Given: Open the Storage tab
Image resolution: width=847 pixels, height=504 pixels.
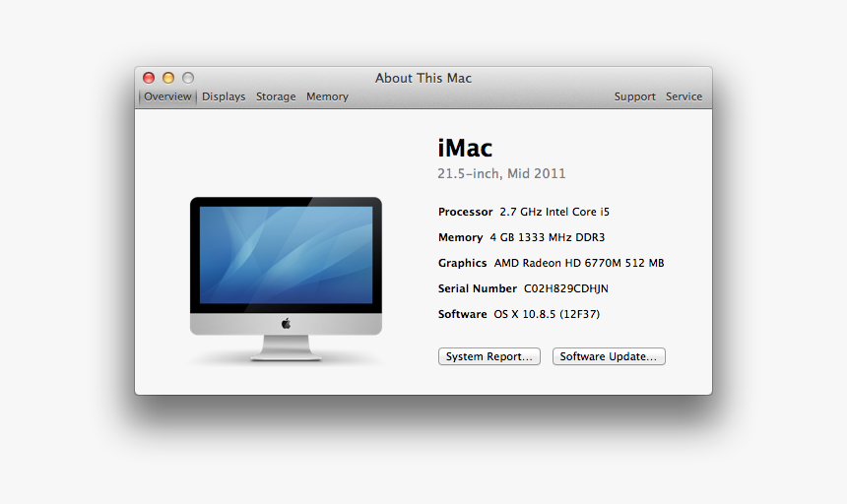Looking at the screenshot, I should (x=276, y=96).
